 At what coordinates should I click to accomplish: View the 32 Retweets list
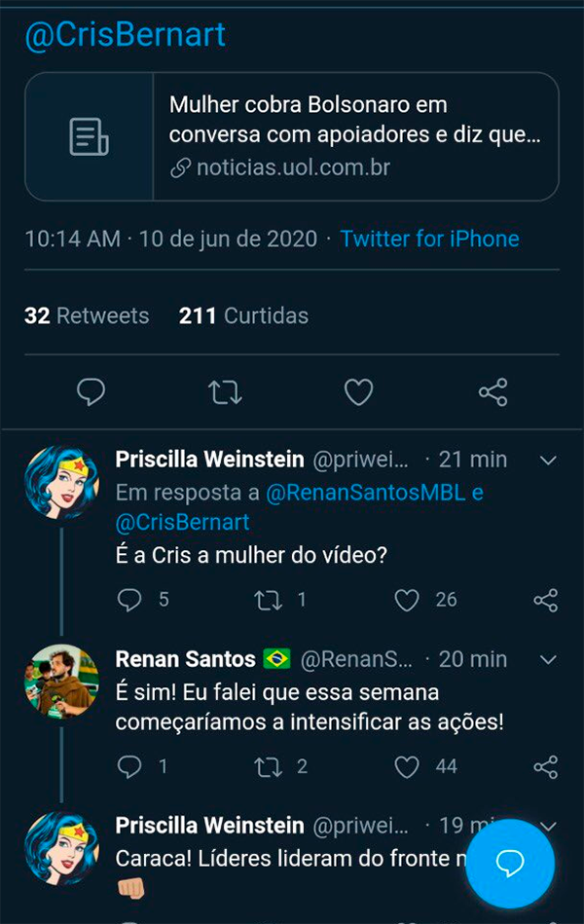click(x=87, y=315)
